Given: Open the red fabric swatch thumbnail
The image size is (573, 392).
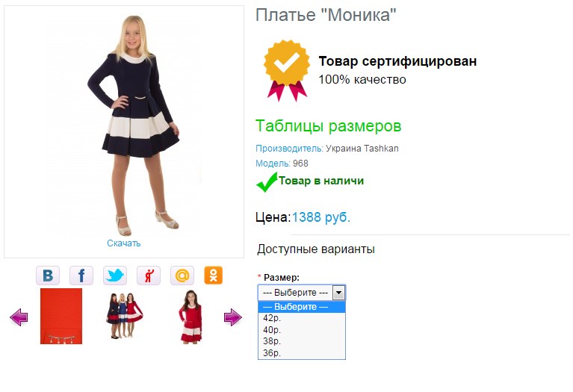Looking at the screenshot, I should point(61,316).
